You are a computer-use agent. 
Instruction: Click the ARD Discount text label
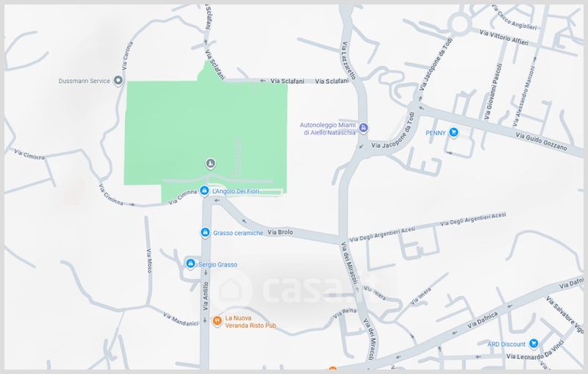tap(506, 344)
